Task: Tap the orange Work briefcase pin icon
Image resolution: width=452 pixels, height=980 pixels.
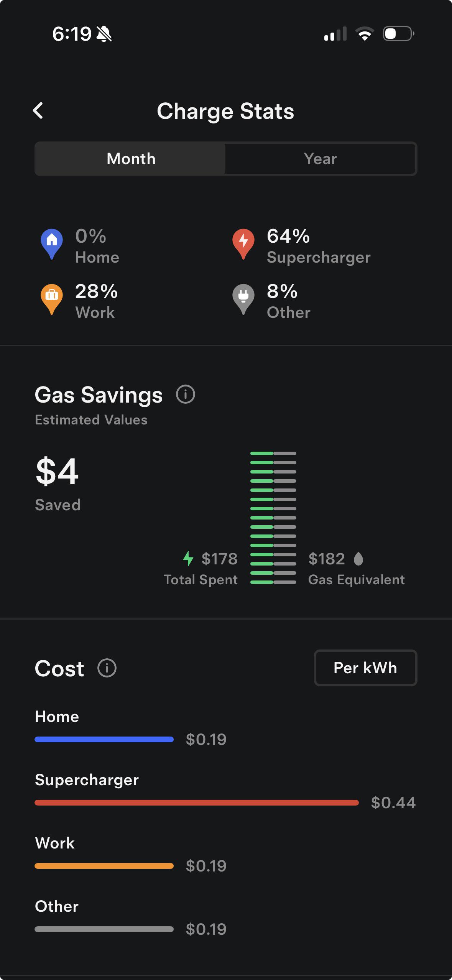Action: pyautogui.click(x=52, y=298)
